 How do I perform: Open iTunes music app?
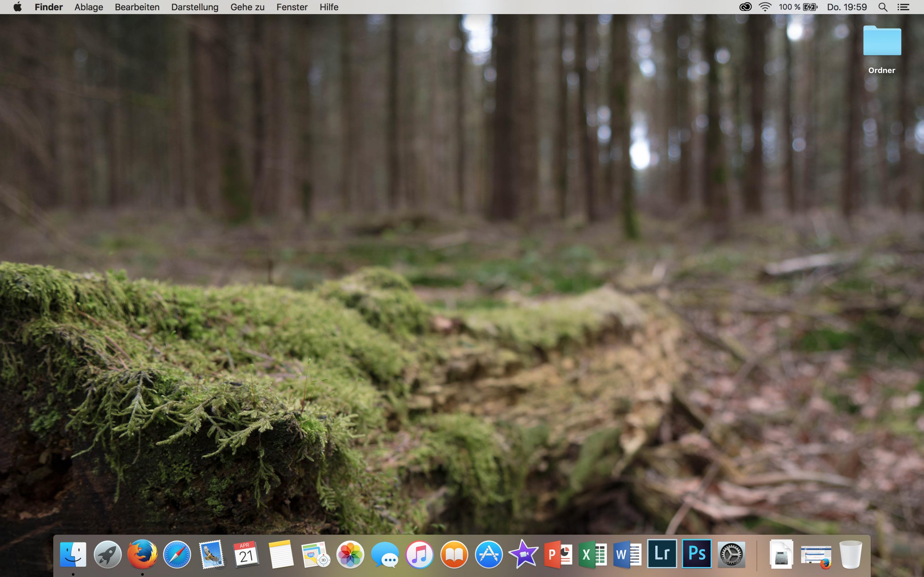point(419,554)
